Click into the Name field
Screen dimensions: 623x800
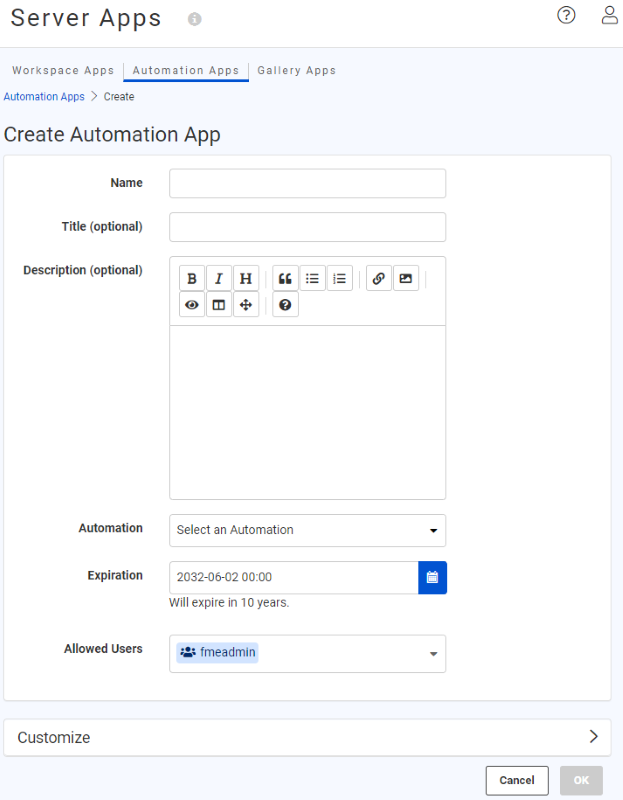(x=308, y=183)
